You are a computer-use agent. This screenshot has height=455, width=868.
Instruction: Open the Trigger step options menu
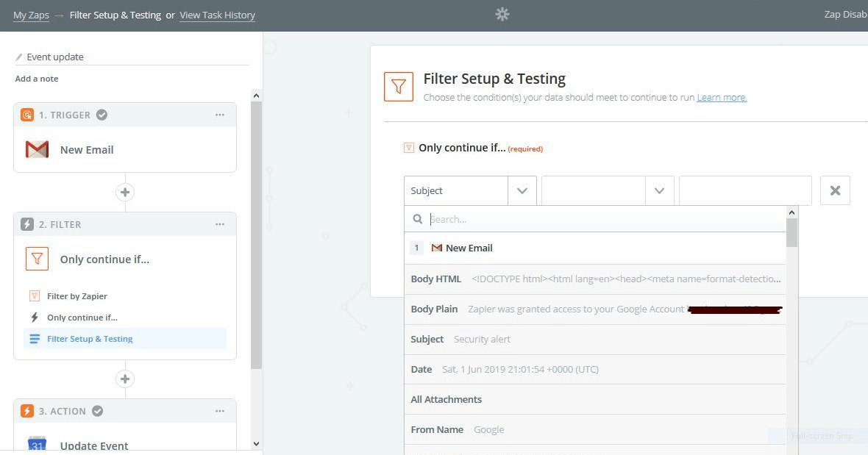220,115
